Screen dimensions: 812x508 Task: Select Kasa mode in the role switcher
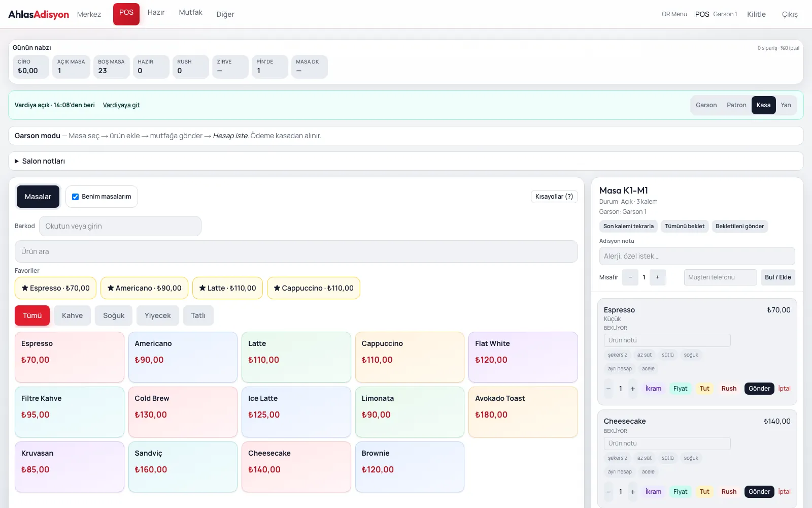click(763, 105)
